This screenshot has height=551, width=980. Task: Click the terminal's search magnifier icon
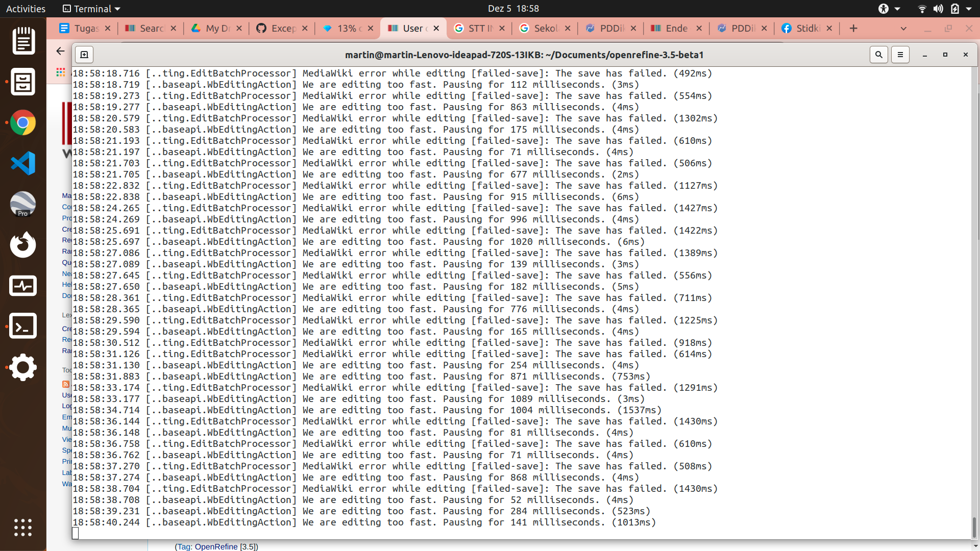[x=879, y=55]
